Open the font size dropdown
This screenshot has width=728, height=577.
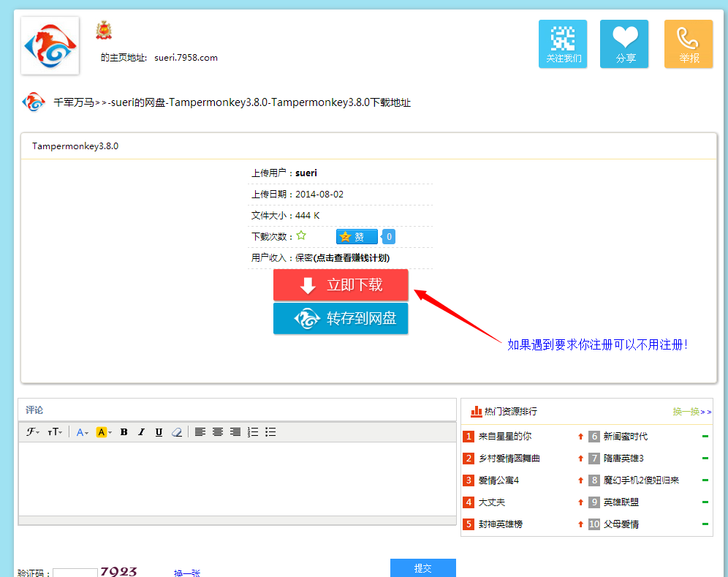[55, 432]
